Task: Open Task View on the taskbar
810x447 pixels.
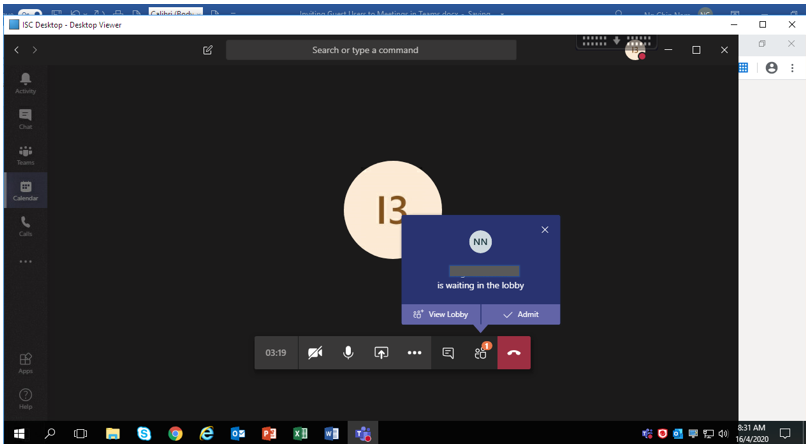Action: (x=80, y=434)
